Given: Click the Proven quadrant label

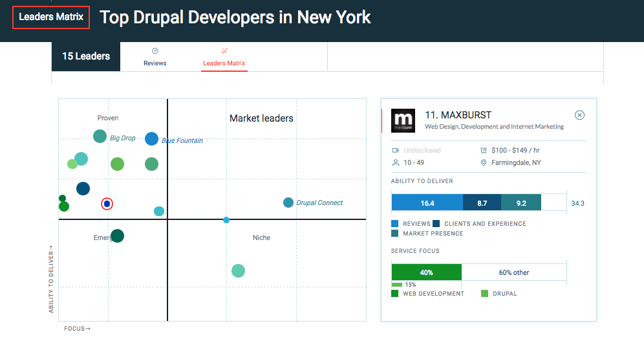Looking at the screenshot, I should coord(107,118).
